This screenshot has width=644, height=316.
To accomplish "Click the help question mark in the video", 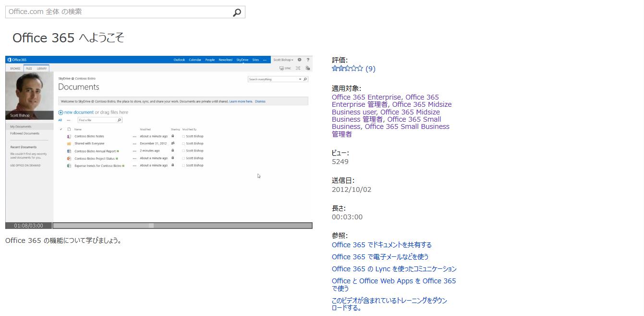I will point(308,60).
